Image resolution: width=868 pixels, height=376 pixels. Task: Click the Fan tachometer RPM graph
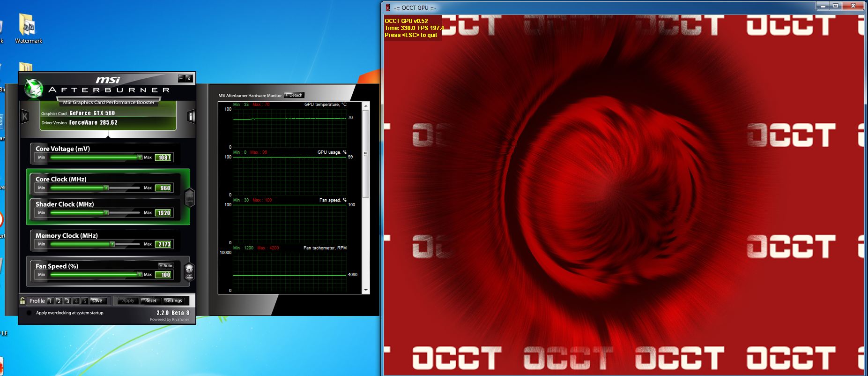[289, 271]
